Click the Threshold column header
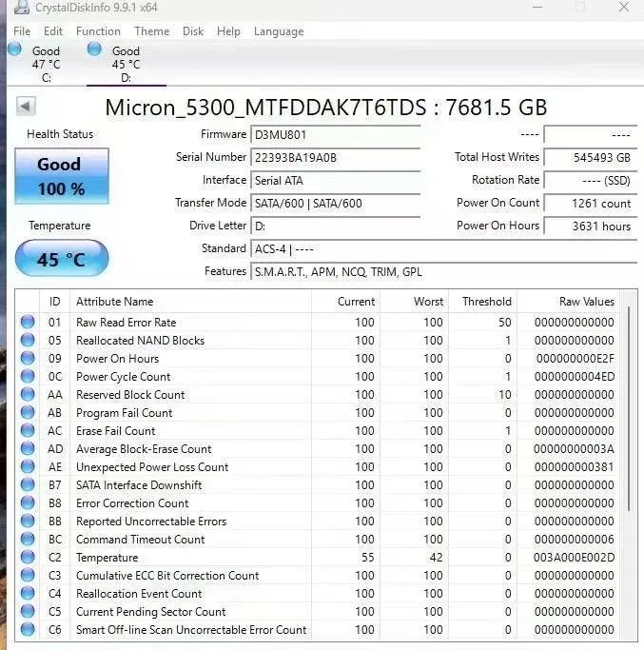This screenshot has width=644, height=650. click(x=483, y=302)
